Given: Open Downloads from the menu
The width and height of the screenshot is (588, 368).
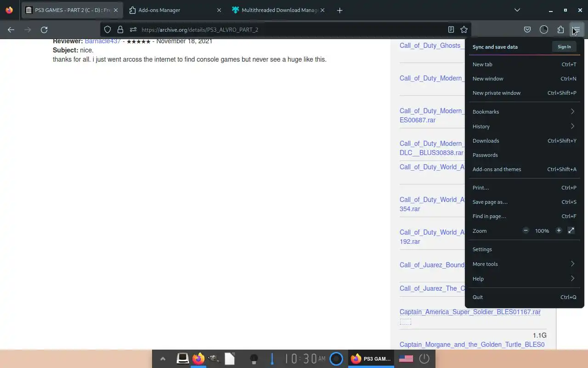Looking at the screenshot, I should click(x=524, y=141).
